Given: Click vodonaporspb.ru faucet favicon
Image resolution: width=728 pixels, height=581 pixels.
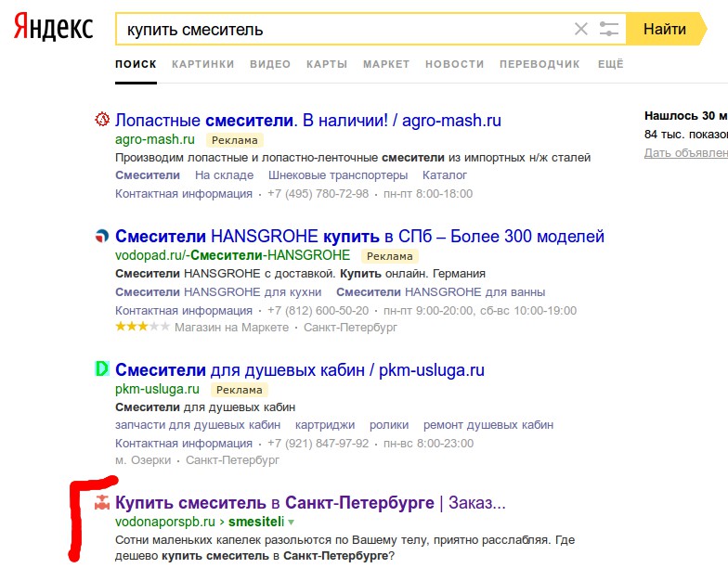Looking at the screenshot, I should pyautogui.click(x=102, y=503).
